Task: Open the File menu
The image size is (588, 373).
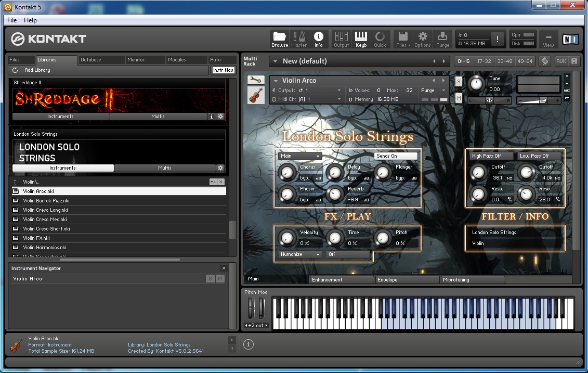Action: point(12,20)
